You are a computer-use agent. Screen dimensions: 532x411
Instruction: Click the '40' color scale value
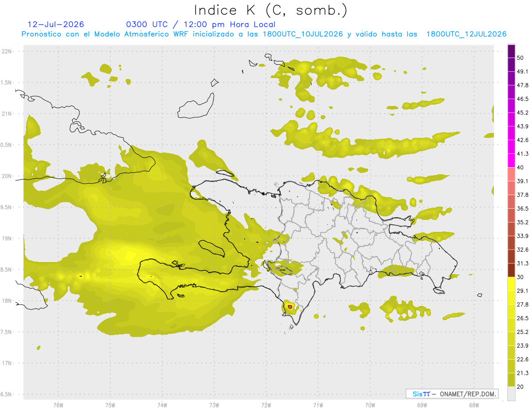coord(520,168)
